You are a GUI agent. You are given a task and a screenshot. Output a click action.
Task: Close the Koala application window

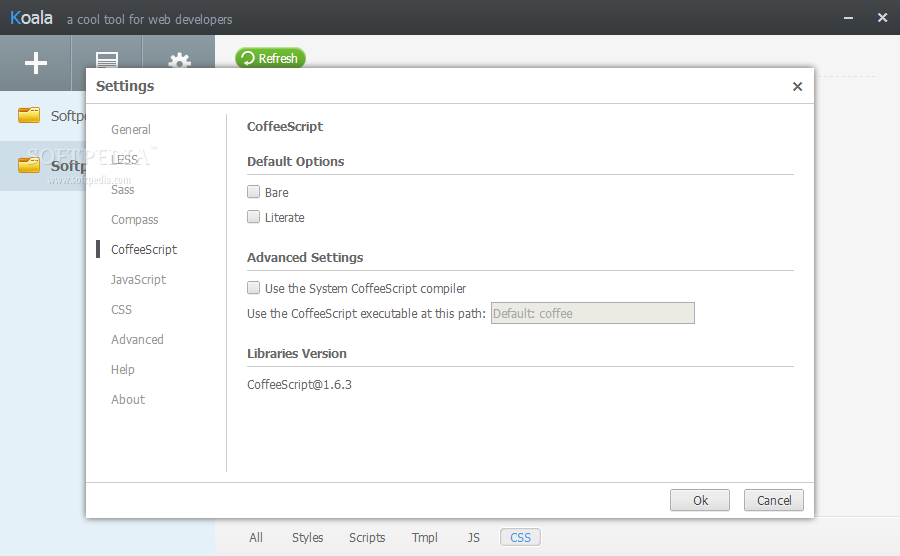[882, 18]
